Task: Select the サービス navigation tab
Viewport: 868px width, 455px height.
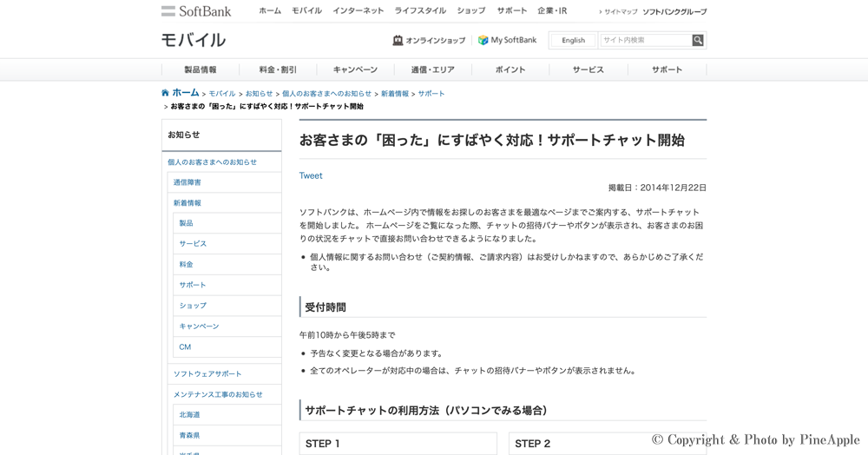Action: click(x=589, y=69)
